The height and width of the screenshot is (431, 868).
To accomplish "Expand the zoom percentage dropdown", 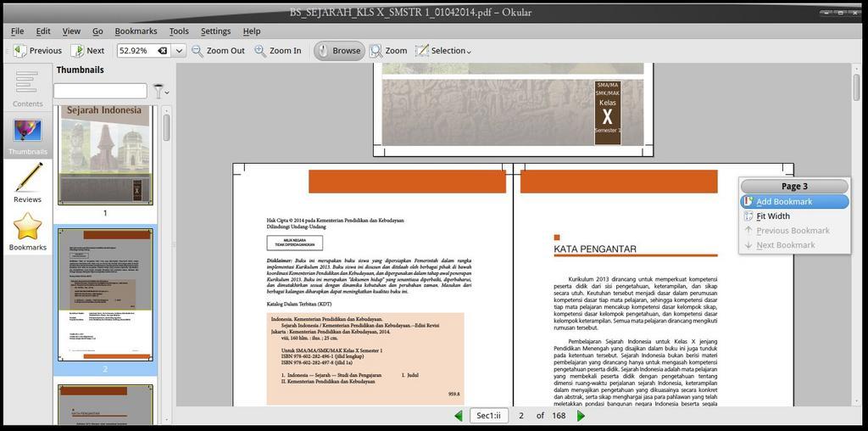I will (x=179, y=51).
